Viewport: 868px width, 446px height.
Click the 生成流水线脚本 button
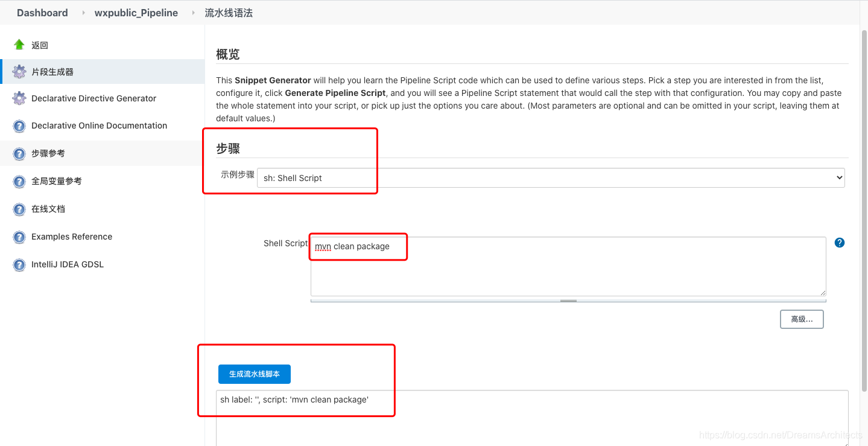(x=254, y=374)
